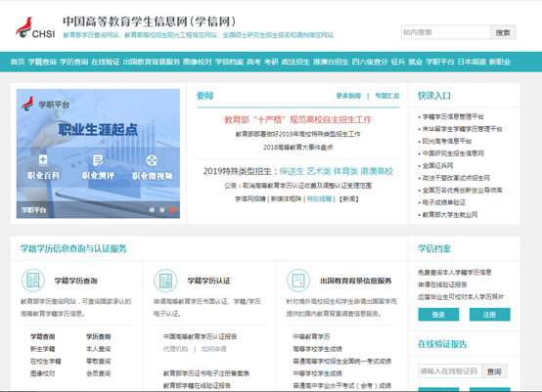The image size is (542, 392).
Task: Focus the 请输入在线验证码 input field
Action: [450, 371]
